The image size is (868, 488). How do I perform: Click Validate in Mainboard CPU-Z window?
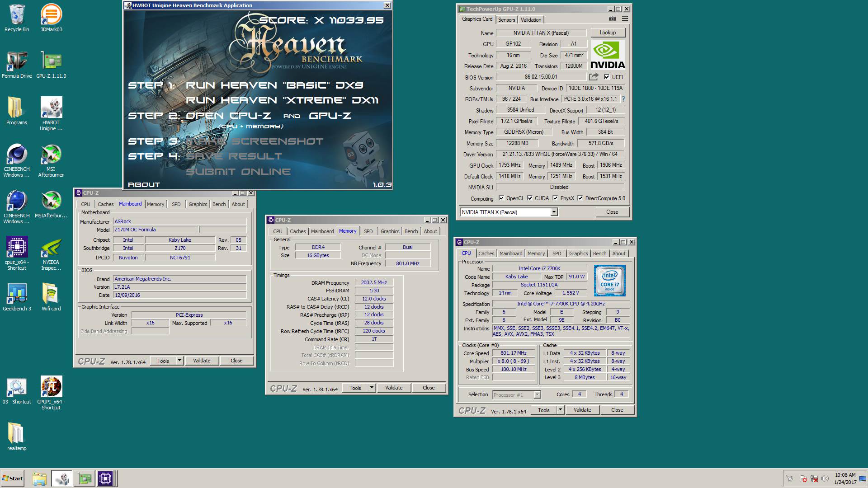pyautogui.click(x=202, y=361)
